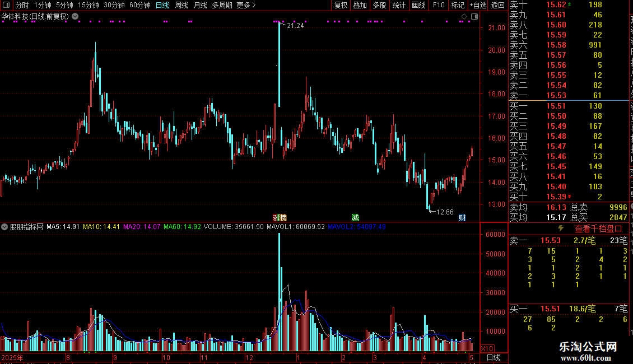Open F10 company info
This screenshot has height=364, width=633.
point(439,5)
